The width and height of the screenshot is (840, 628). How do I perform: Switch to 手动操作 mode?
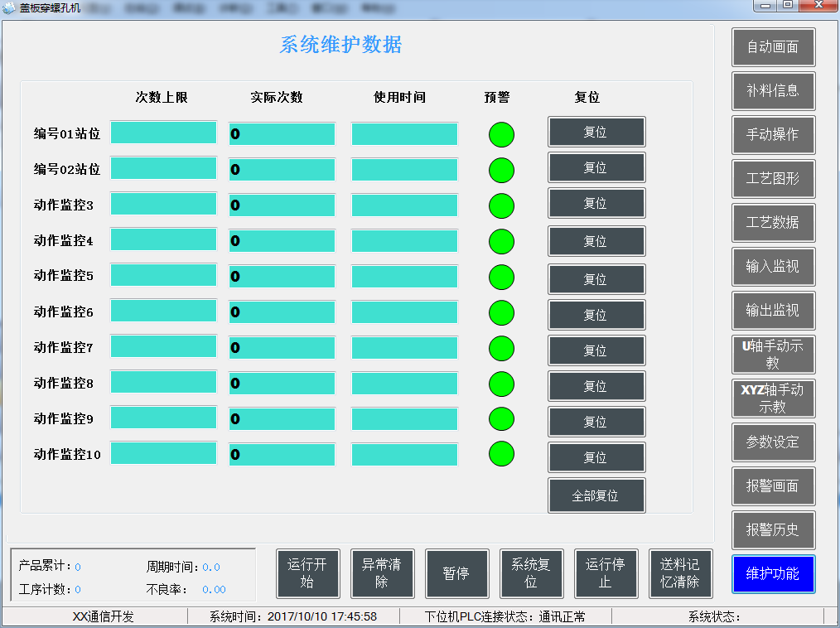(773, 135)
